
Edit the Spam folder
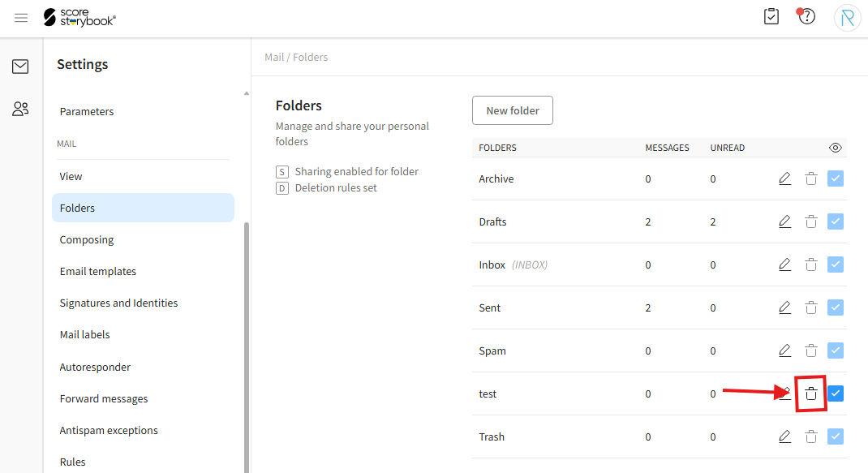point(785,350)
